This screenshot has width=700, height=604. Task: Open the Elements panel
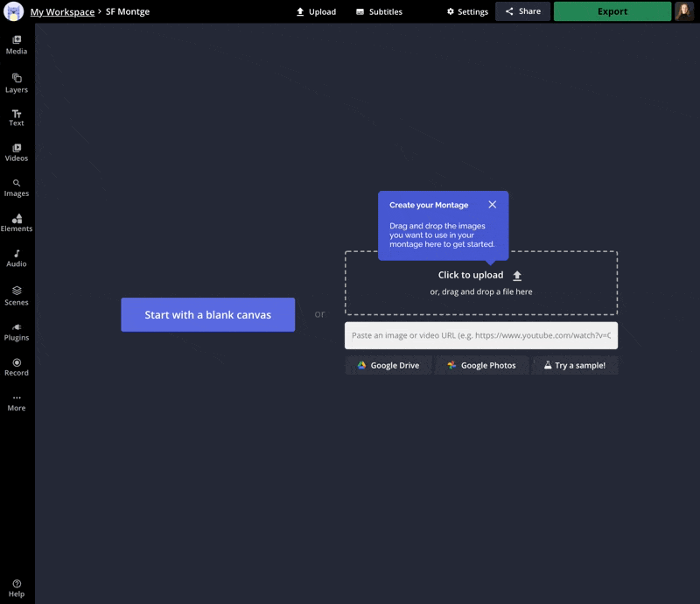[17, 222]
